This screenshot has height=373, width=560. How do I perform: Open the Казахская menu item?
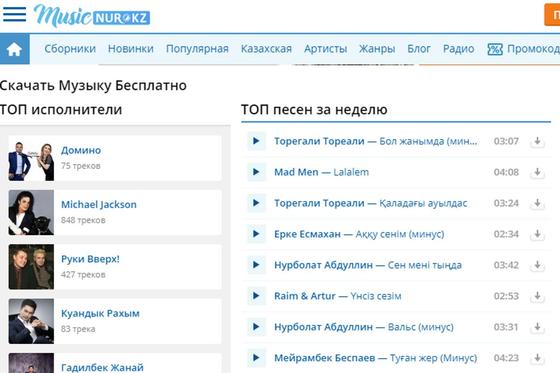click(x=266, y=49)
